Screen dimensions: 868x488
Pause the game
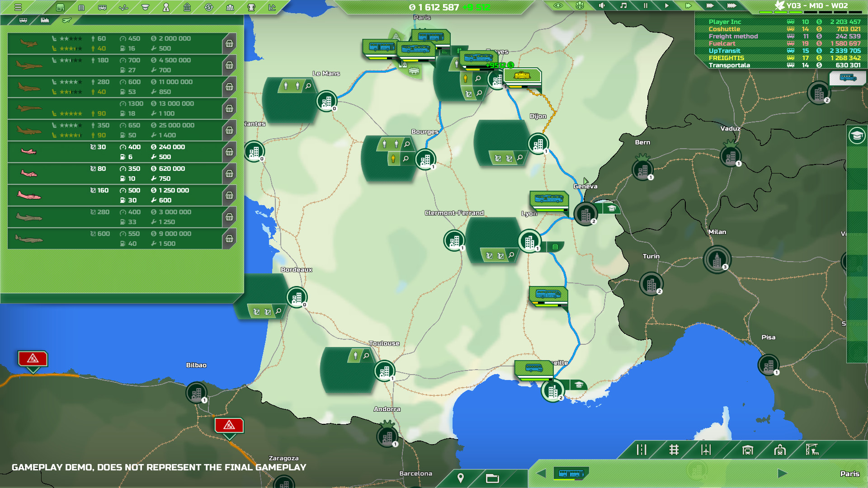click(x=646, y=6)
